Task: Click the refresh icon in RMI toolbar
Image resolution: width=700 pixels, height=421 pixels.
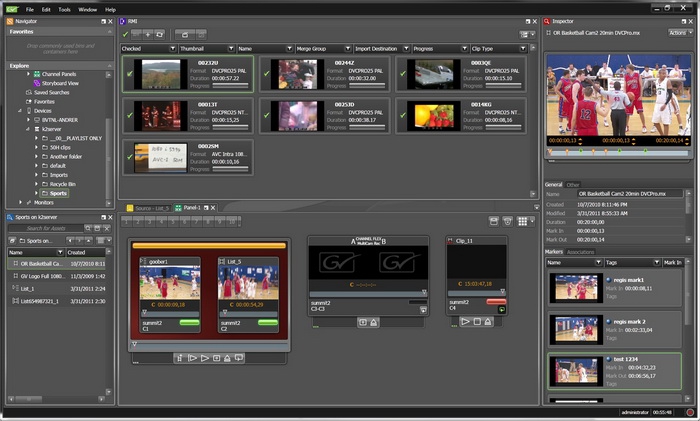Action: coord(160,34)
